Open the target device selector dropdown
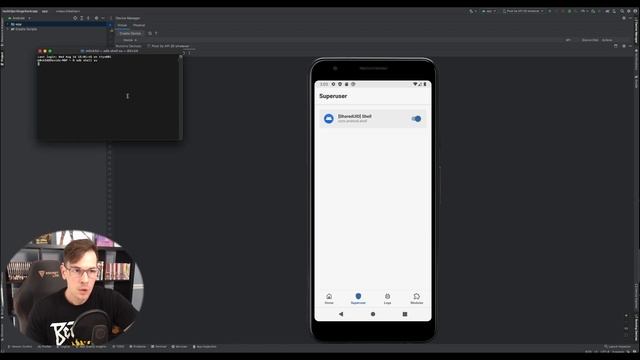The height and width of the screenshot is (360, 640). point(524,11)
